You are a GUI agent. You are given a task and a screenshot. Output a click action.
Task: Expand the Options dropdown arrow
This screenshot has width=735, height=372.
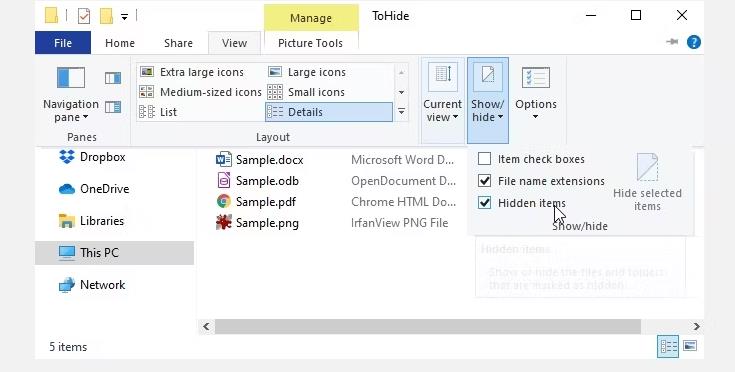point(536,117)
